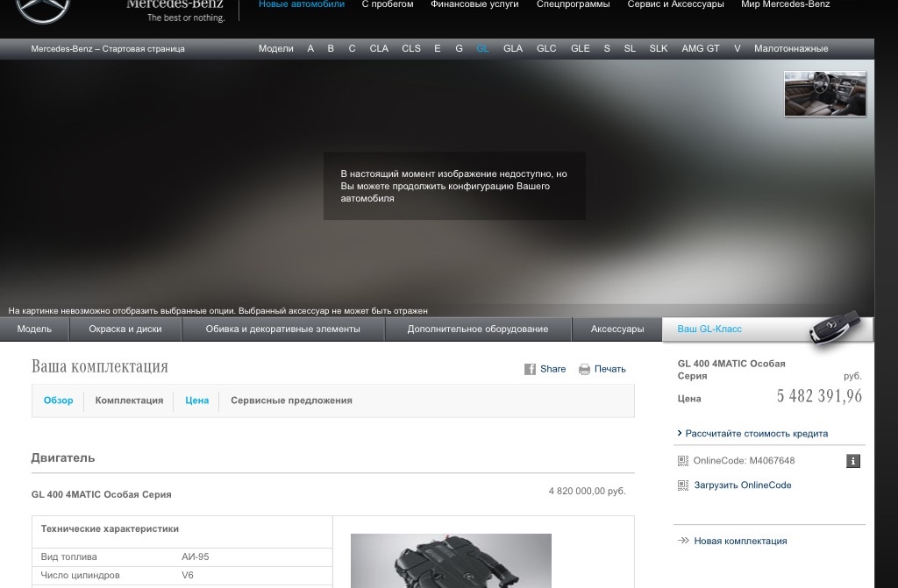Click the total price 5 482 391,96
Image resolution: width=898 pixels, height=588 pixels.
(x=819, y=395)
